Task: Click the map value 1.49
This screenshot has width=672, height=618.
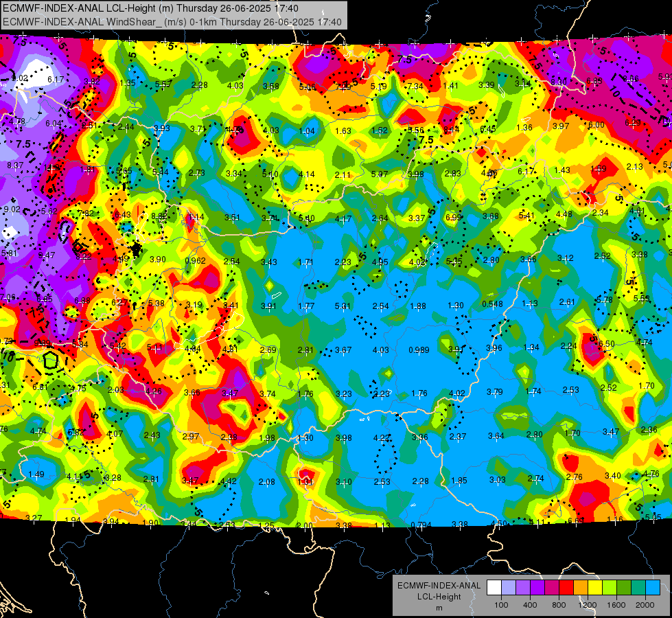Action: pyautogui.click(x=36, y=474)
